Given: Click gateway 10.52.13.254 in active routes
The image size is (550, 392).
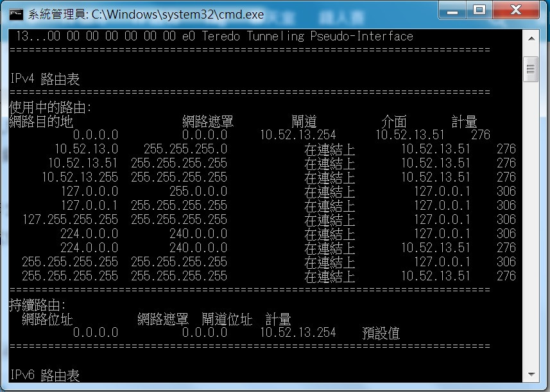Looking at the screenshot, I should pos(298,135).
